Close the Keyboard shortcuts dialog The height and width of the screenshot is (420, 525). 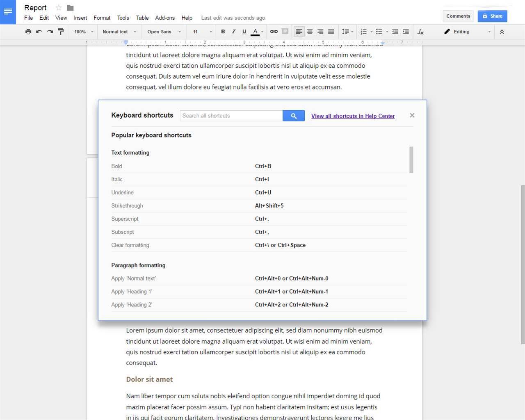click(412, 115)
